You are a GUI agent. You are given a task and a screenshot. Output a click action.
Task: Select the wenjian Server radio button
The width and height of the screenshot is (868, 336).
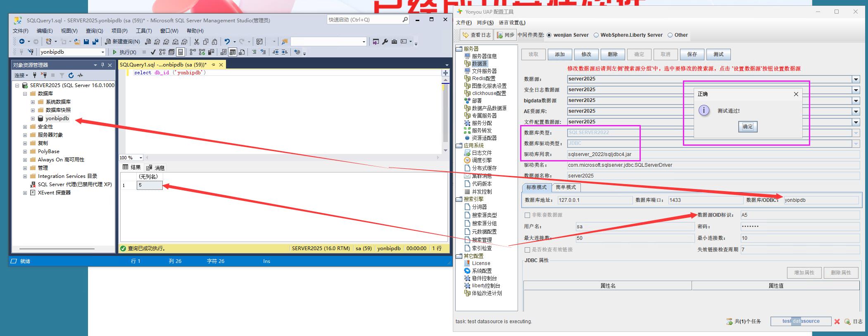point(549,35)
